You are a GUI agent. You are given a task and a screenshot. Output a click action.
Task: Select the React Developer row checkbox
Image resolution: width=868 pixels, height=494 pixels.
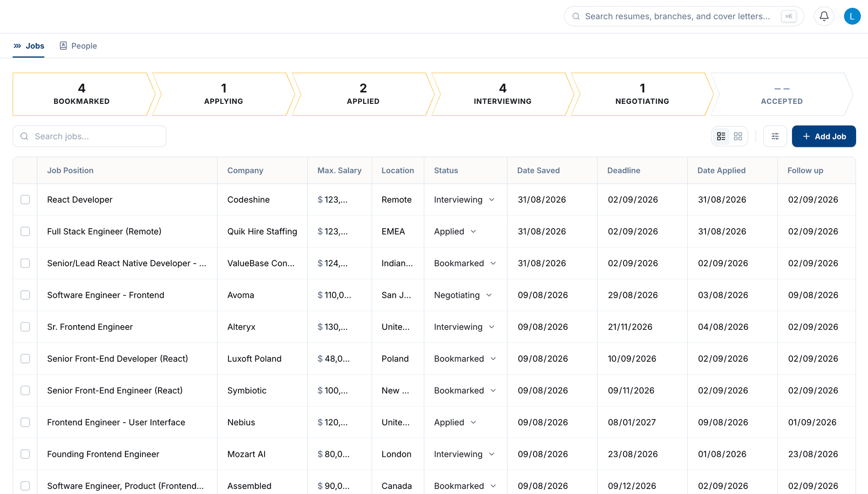(25, 200)
